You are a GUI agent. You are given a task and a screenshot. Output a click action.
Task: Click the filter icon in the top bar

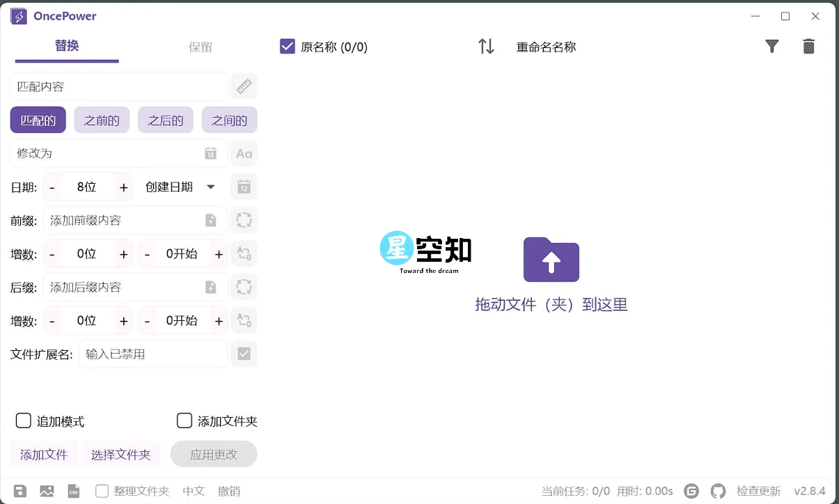point(772,46)
